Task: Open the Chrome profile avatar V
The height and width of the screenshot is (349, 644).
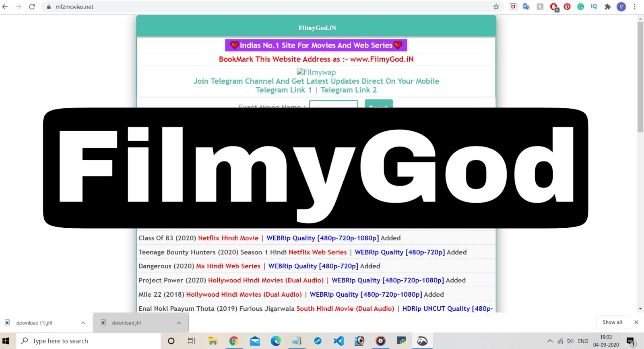Action: coord(621,7)
